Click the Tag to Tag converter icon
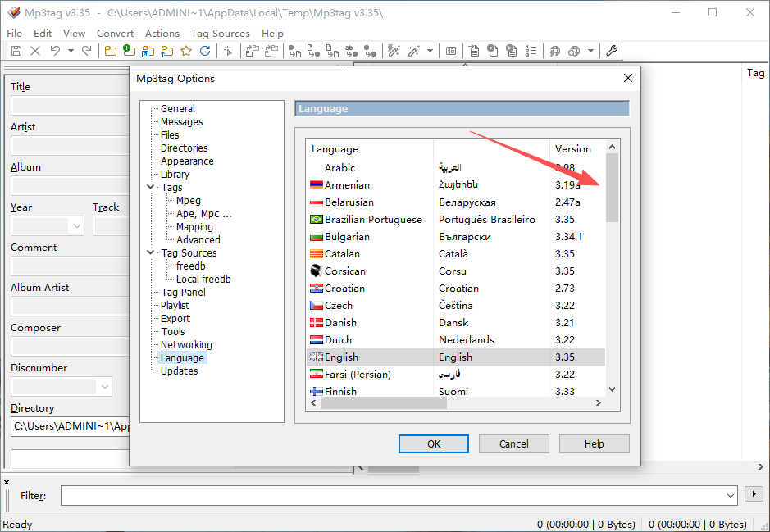The height and width of the screenshot is (532, 770). coord(371,51)
